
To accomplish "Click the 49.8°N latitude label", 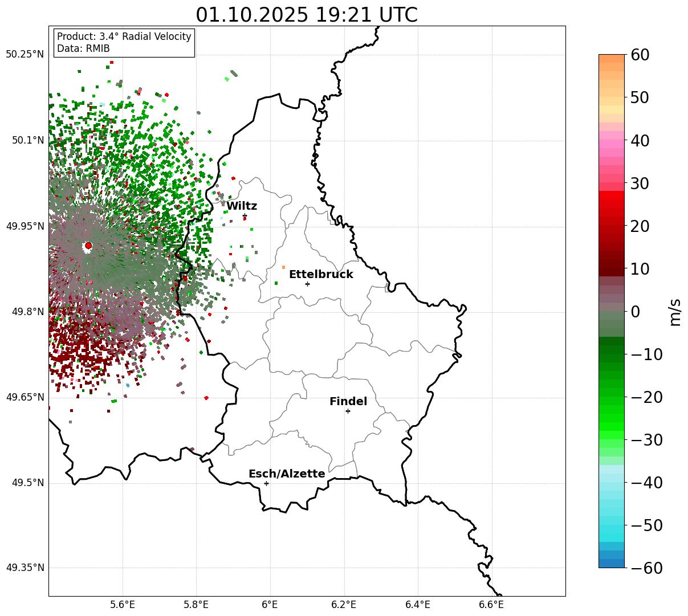I will coord(28,312).
